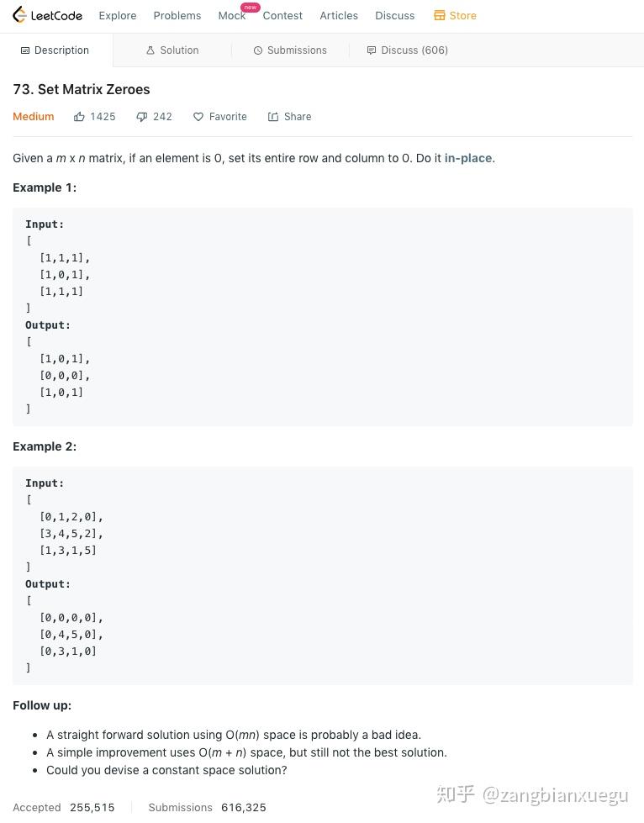
Task: Click the Discuss speech bubble icon
Action: (x=372, y=50)
